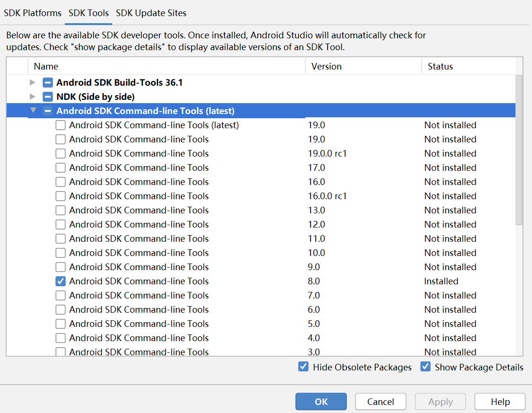Expand the NDK (Side by side) row
This screenshot has height=413, width=532.
(x=33, y=97)
